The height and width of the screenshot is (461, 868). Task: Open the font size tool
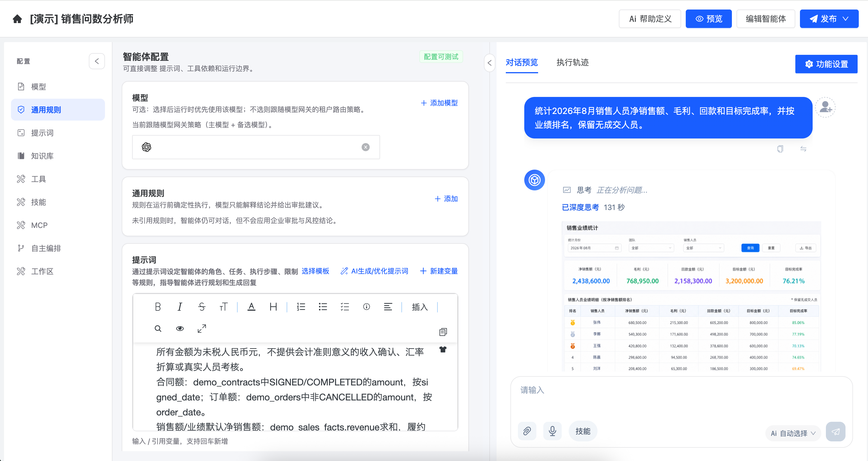coord(223,307)
